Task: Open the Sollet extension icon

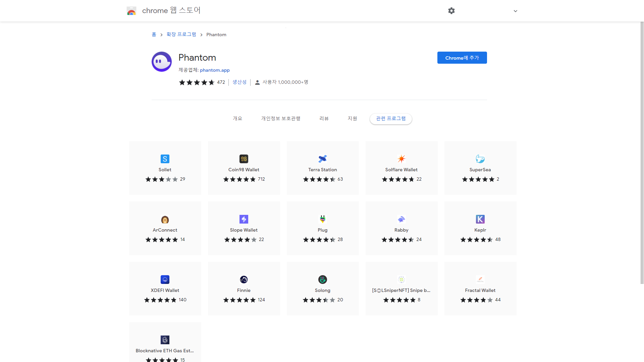Action: pyautogui.click(x=165, y=159)
